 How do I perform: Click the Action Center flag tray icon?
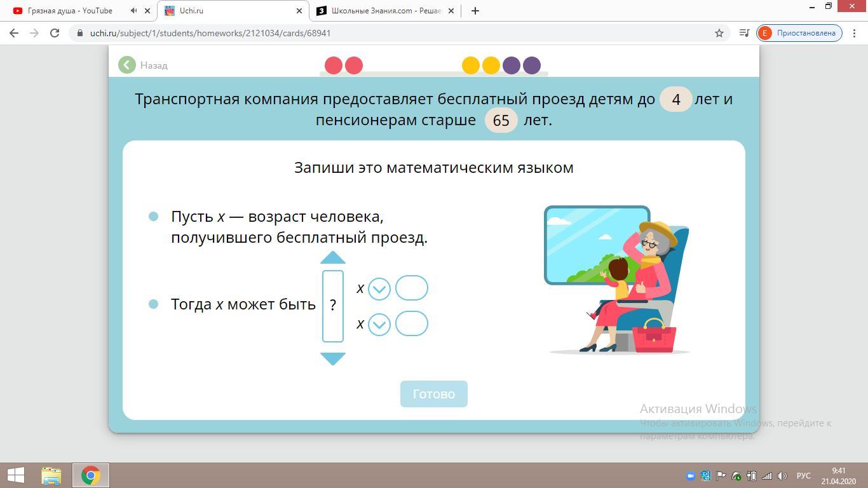(721, 476)
